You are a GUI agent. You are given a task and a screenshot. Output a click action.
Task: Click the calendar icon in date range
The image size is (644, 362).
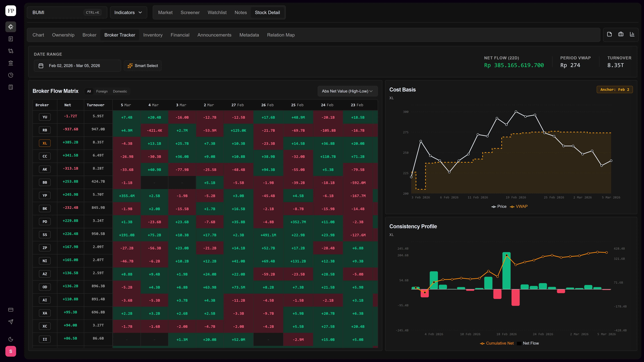(x=41, y=66)
